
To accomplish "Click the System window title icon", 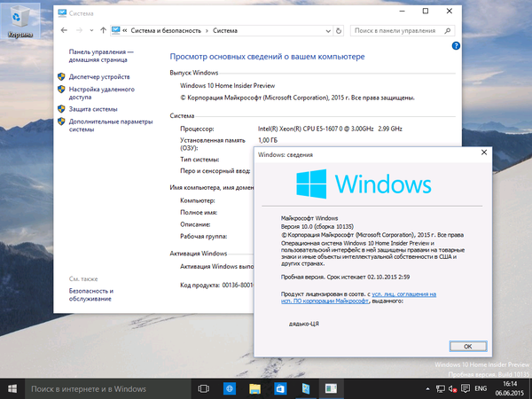I will [x=62, y=13].
